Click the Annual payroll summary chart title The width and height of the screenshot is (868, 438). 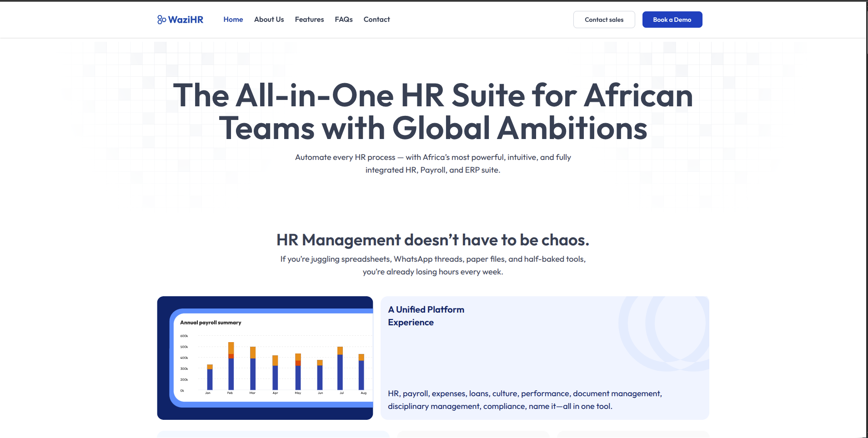click(x=211, y=323)
